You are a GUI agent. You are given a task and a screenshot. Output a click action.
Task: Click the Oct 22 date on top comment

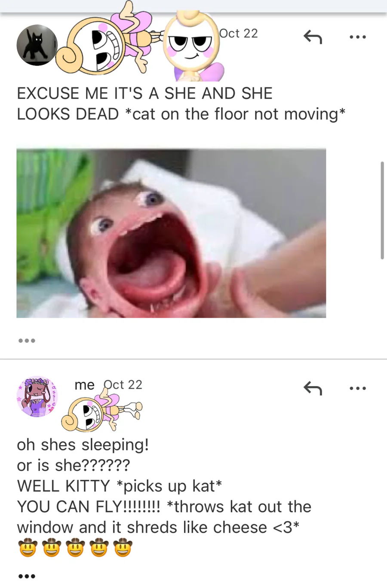coord(239,34)
